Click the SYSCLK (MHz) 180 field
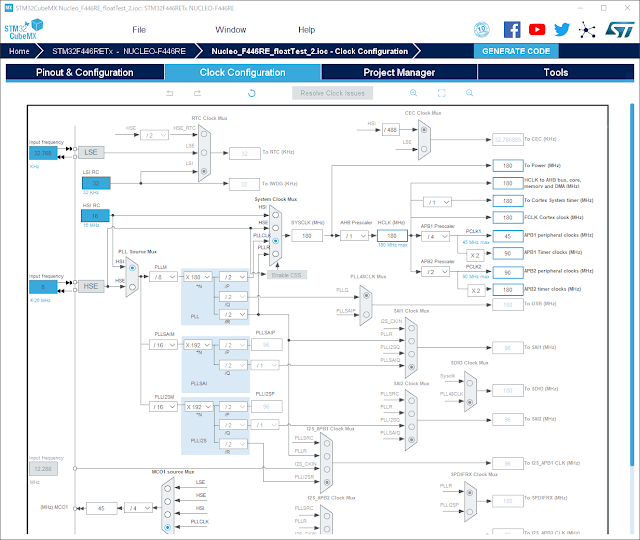The height and width of the screenshot is (540, 640). tap(307, 236)
